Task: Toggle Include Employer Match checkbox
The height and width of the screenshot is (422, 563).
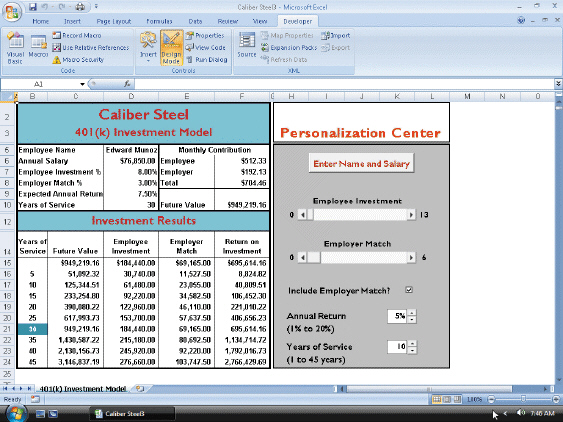Action: coord(409,290)
